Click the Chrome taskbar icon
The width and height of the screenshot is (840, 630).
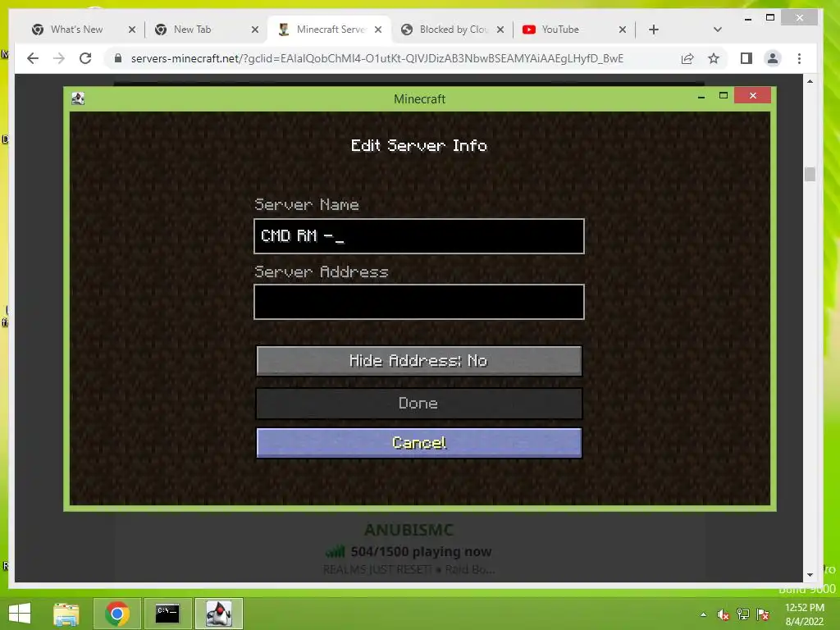[x=117, y=614]
